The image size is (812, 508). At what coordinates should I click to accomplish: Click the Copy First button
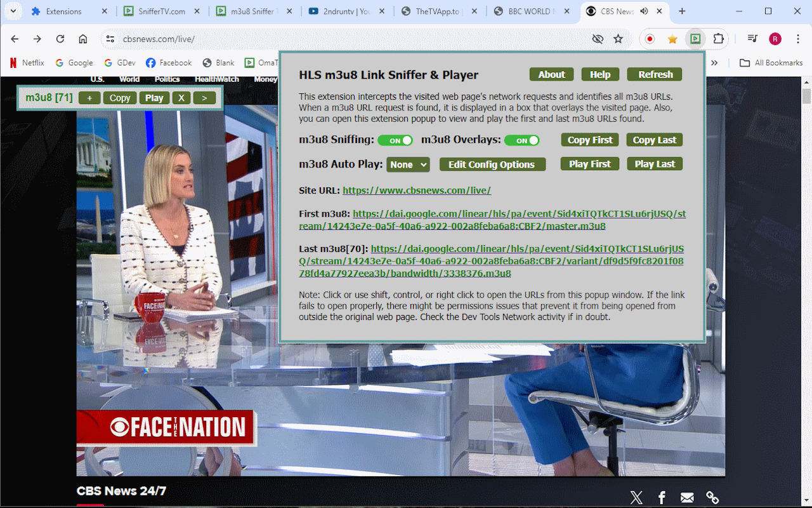coord(590,140)
